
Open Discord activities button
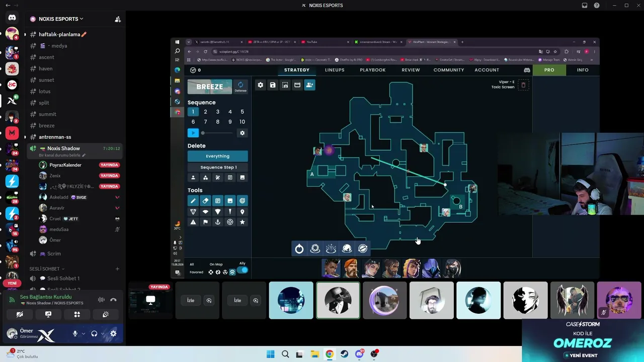point(77,314)
